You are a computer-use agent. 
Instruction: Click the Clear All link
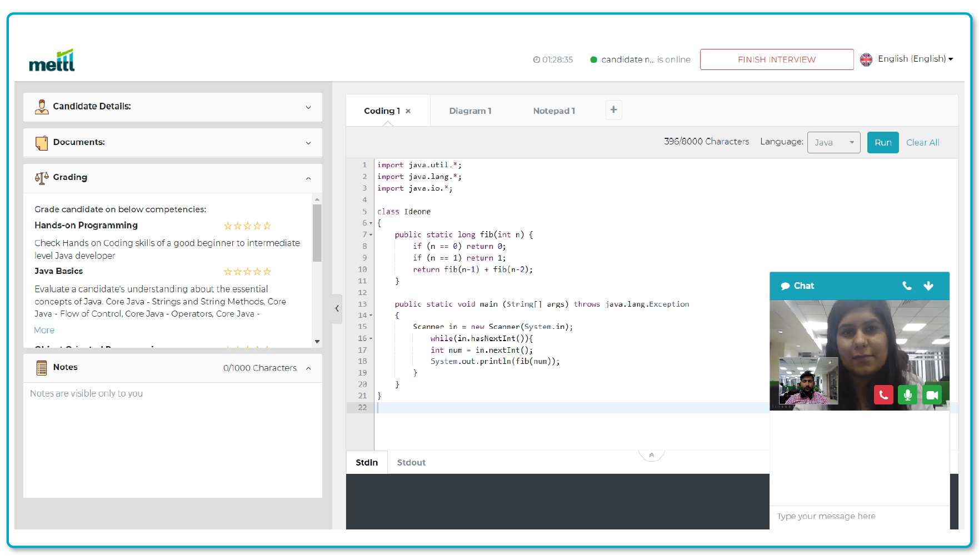[922, 143]
